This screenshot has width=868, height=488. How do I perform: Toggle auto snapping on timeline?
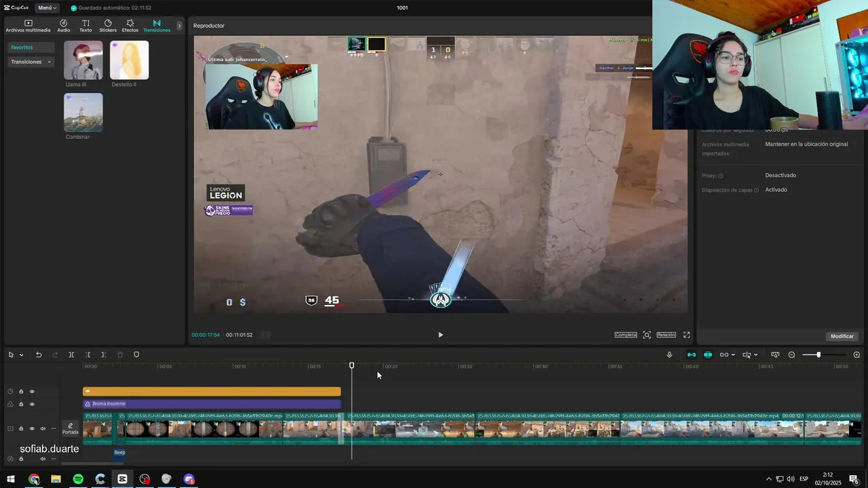tap(708, 354)
